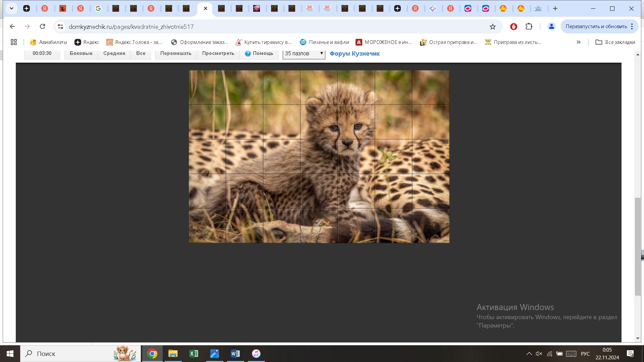Switch РУС input language
This screenshot has width=644, height=362.
coord(585,354)
